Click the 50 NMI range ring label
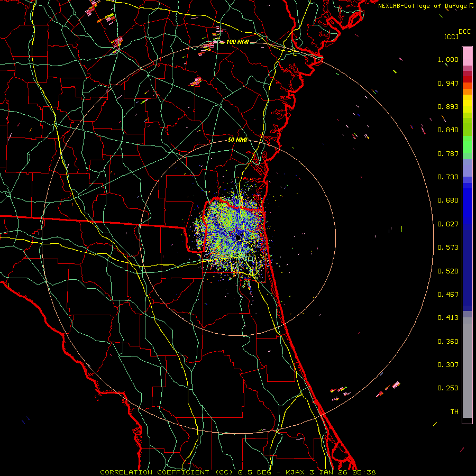476x476 pixels. pos(237,140)
